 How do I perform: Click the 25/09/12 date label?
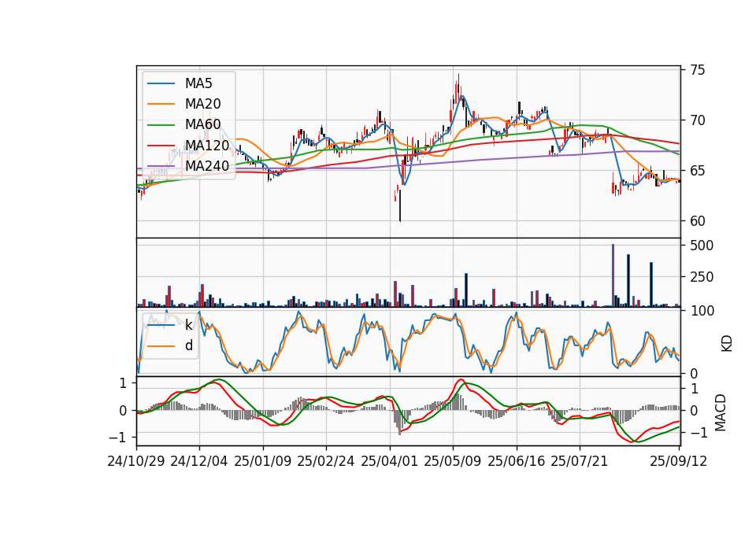pyautogui.click(x=678, y=461)
